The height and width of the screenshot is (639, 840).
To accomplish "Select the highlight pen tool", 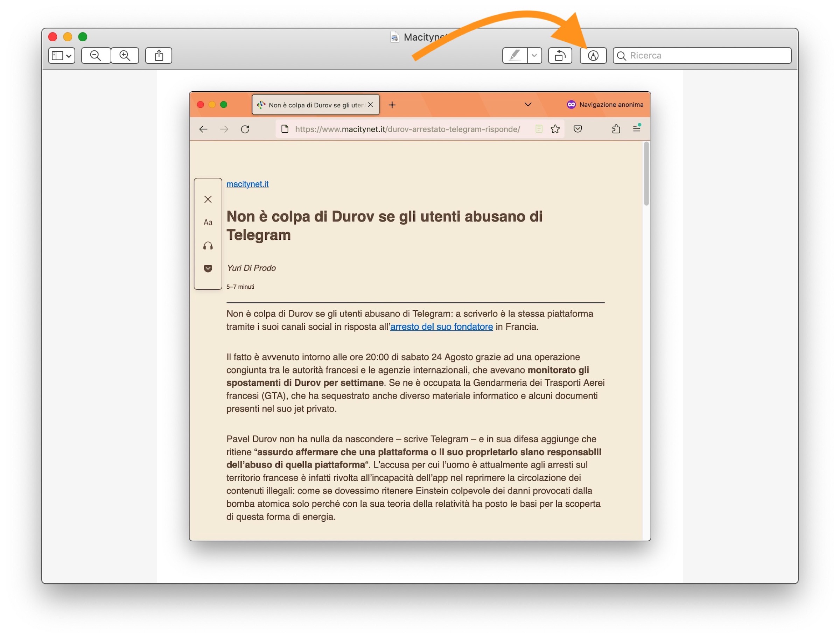I will point(515,56).
